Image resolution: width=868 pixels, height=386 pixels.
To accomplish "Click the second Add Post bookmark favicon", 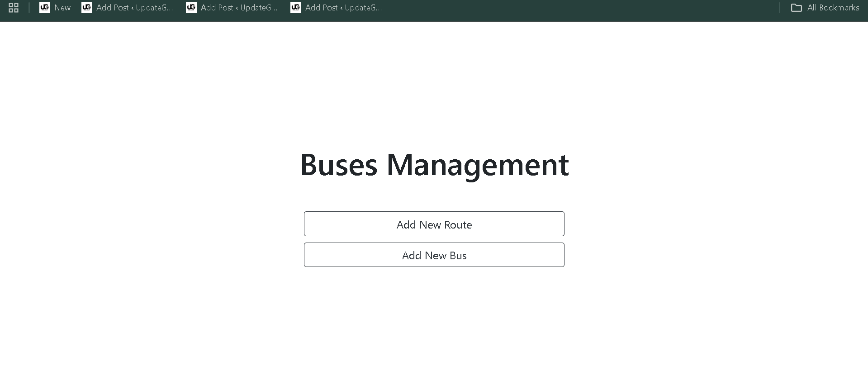I will 191,8.
